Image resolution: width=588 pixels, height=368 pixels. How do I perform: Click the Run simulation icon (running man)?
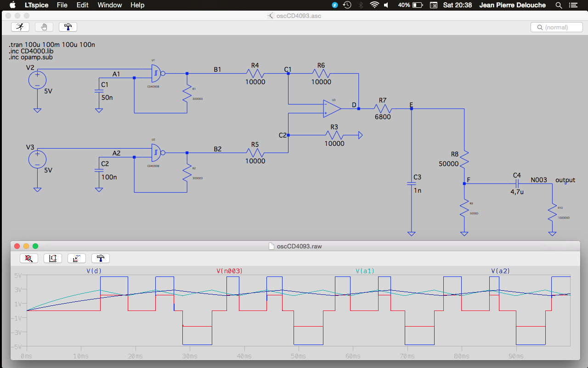coord(20,27)
